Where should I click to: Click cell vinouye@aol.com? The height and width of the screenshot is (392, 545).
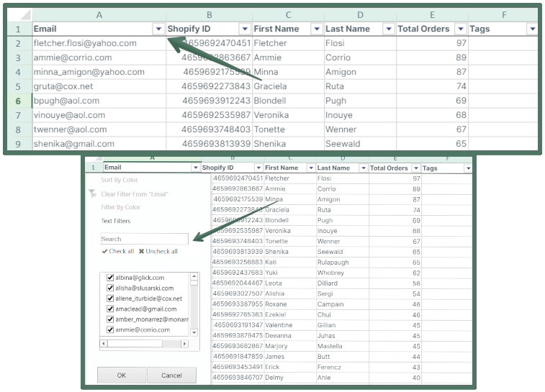(x=99, y=115)
